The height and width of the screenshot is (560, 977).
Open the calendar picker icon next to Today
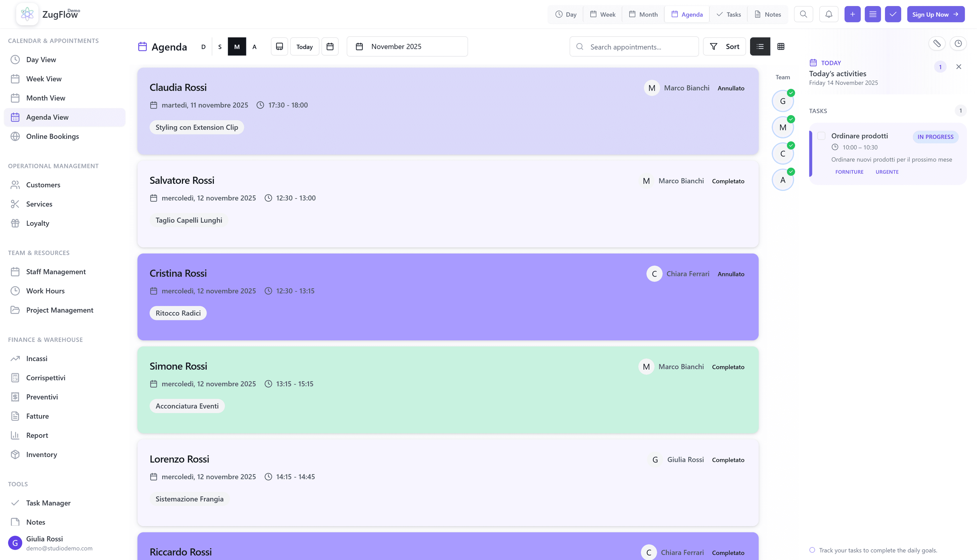pos(330,46)
